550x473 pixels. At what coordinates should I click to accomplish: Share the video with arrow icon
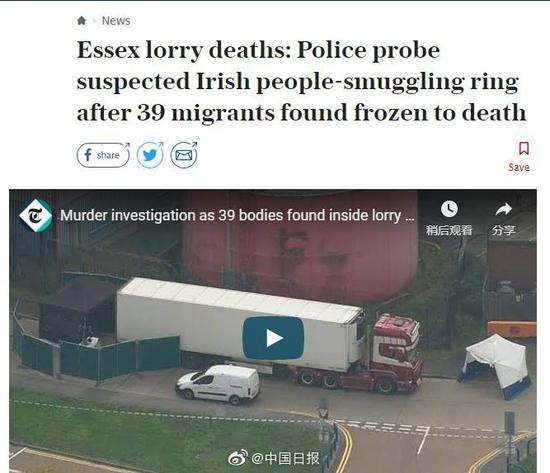[x=503, y=209]
